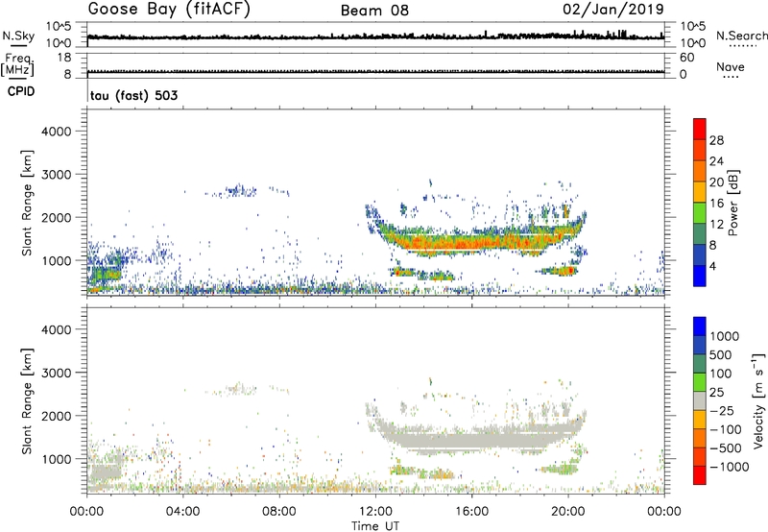Click the "Goose Bay (fitACF)" title
The width and height of the screenshot is (768, 532).
pyautogui.click(x=169, y=10)
